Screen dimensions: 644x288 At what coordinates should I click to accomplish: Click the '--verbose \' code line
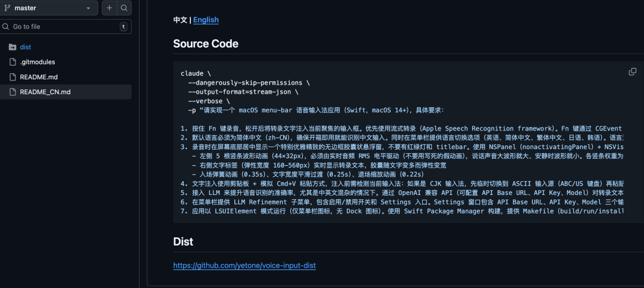[209, 101]
